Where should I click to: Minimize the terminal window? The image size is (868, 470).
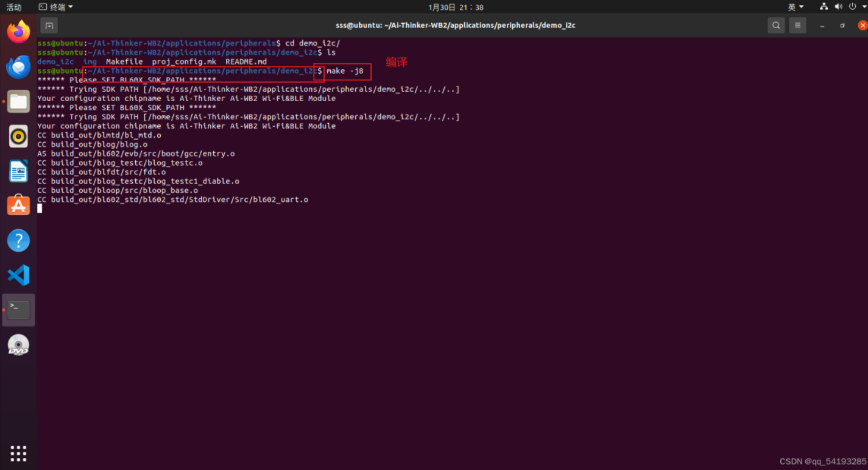coord(822,26)
